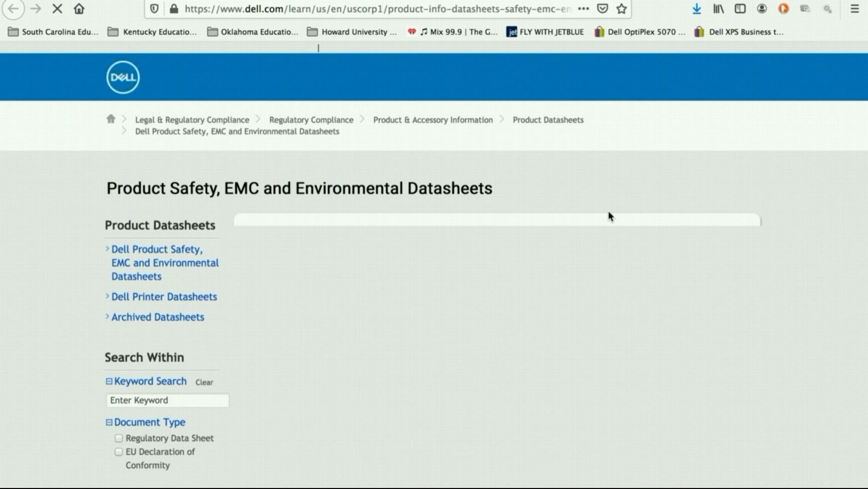Open the DuckDuckGo extension icon
The width and height of the screenshot is (868, 489).
point(784,9)
